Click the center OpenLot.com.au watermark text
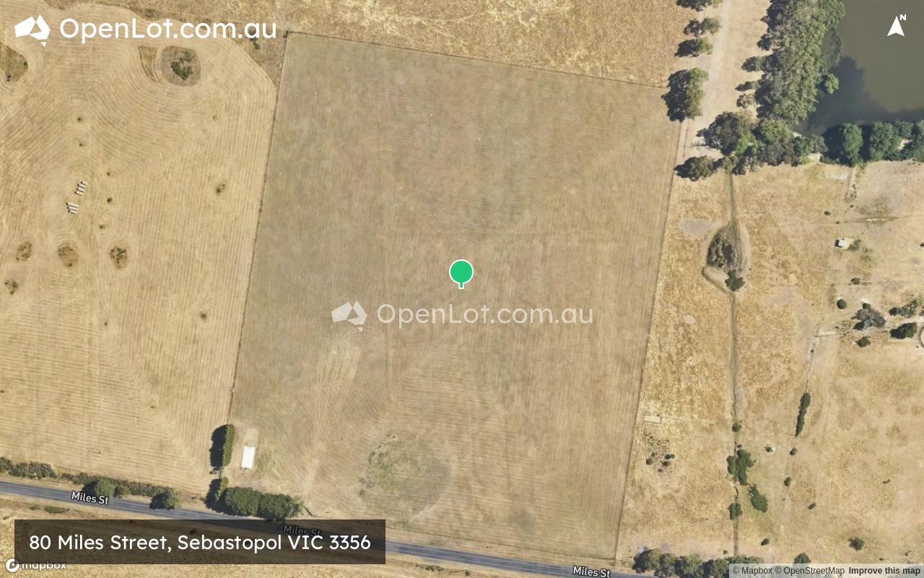 point(484,314)
